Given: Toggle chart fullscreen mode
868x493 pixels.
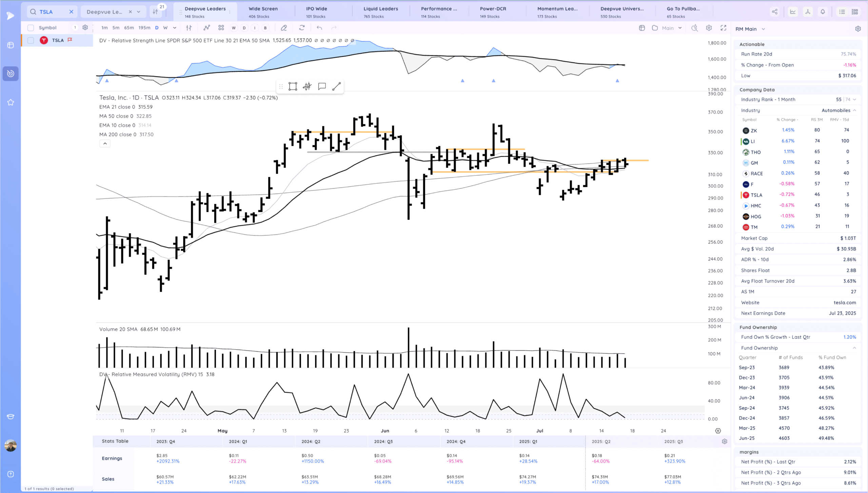Looking at the screenshot, I should pyautogui.click(x=723, y=28).
